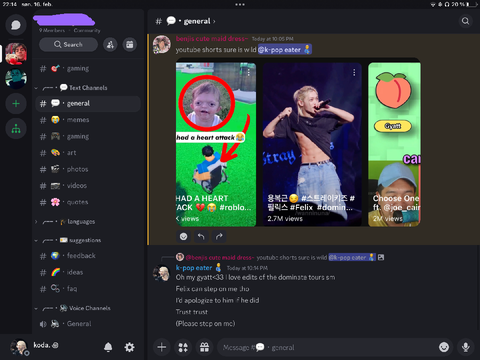Click the 'Trust trust' message

192,312
